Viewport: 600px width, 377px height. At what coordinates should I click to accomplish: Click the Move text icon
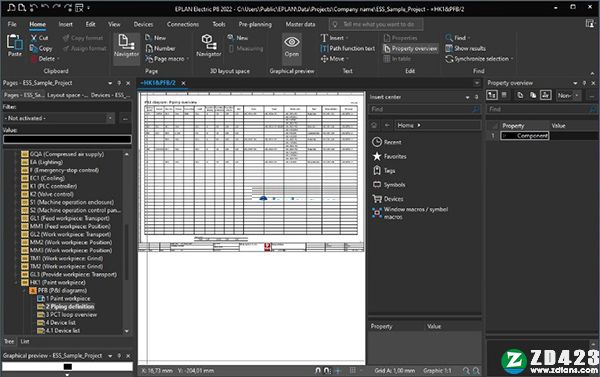[324, 59]
